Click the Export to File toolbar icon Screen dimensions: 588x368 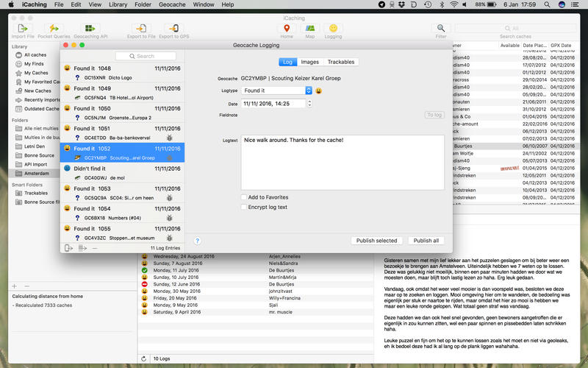pos(141,29)
